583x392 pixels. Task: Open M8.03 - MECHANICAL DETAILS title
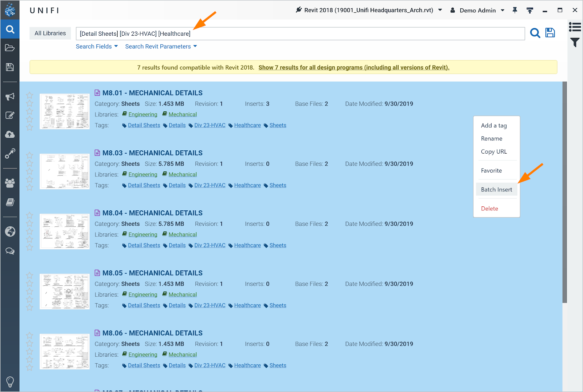[152, 153]
